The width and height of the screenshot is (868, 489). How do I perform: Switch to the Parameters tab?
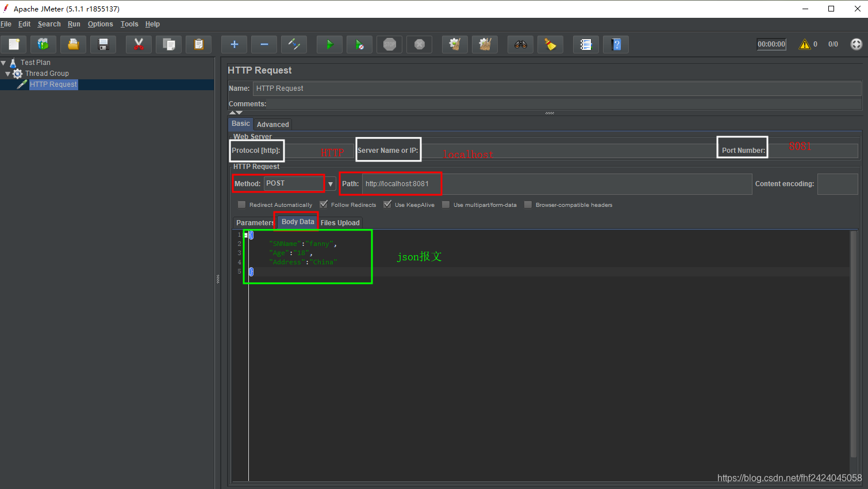pos(255,222)
